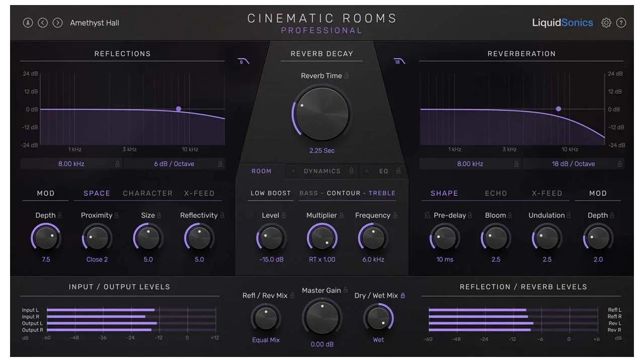Click the Dry / Wet Mix knob

(378, 318)
